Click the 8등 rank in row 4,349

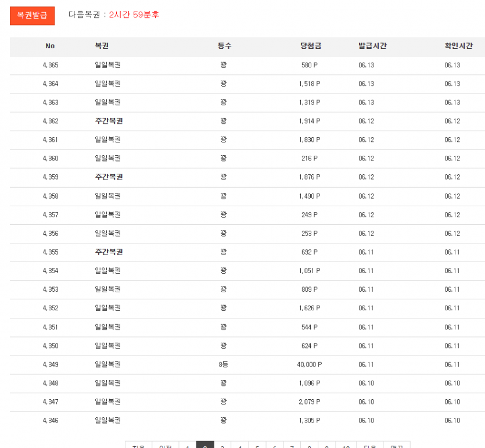[x=223, y=364]
